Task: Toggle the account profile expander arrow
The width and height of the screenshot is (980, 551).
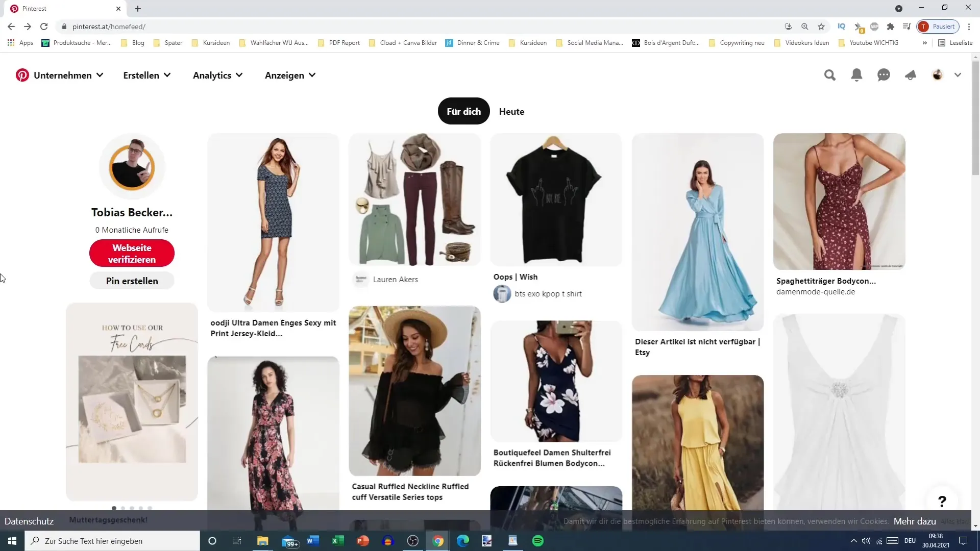Action: pos(959,74)
